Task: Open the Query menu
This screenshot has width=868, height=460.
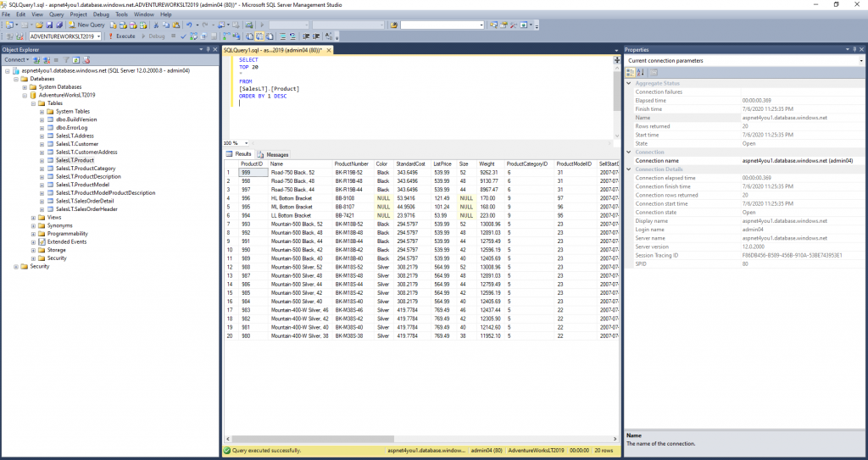Action: [x=57, y=14]
